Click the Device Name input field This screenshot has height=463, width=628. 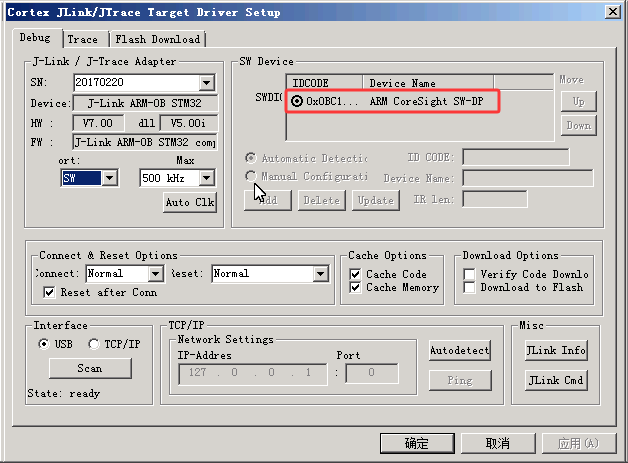[x=527, y=178]
